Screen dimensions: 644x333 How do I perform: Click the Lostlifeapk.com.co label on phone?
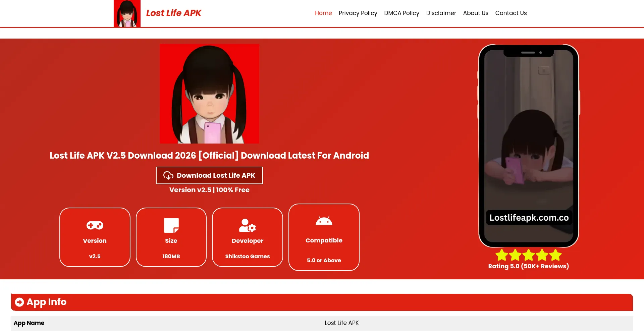coord(529,218)
